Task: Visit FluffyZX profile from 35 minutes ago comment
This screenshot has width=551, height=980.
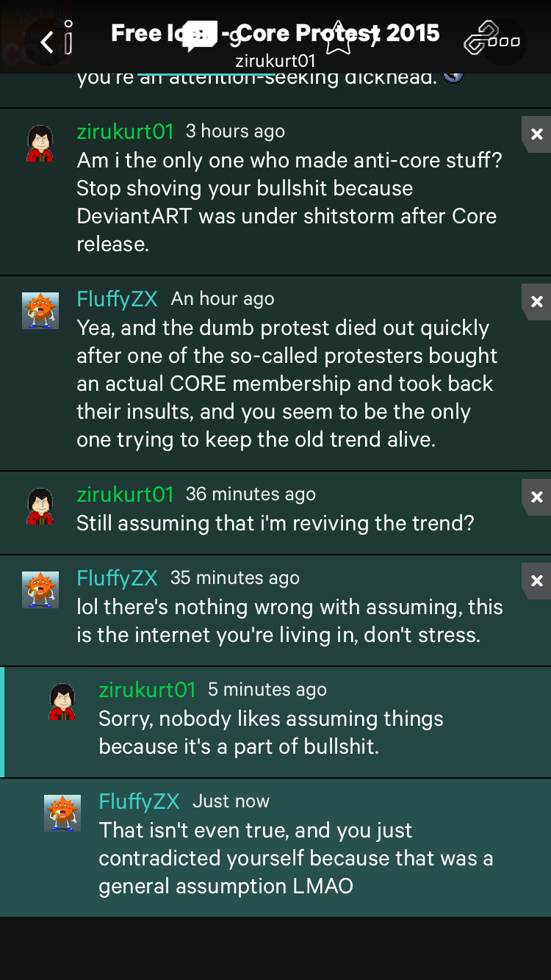Action: tap(117, 578)
